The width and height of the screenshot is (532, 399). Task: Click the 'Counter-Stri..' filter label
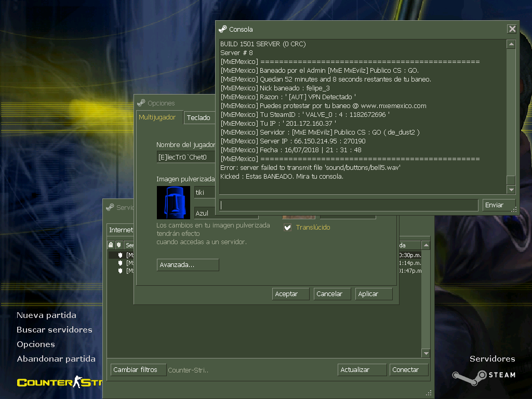pos(188,370)
